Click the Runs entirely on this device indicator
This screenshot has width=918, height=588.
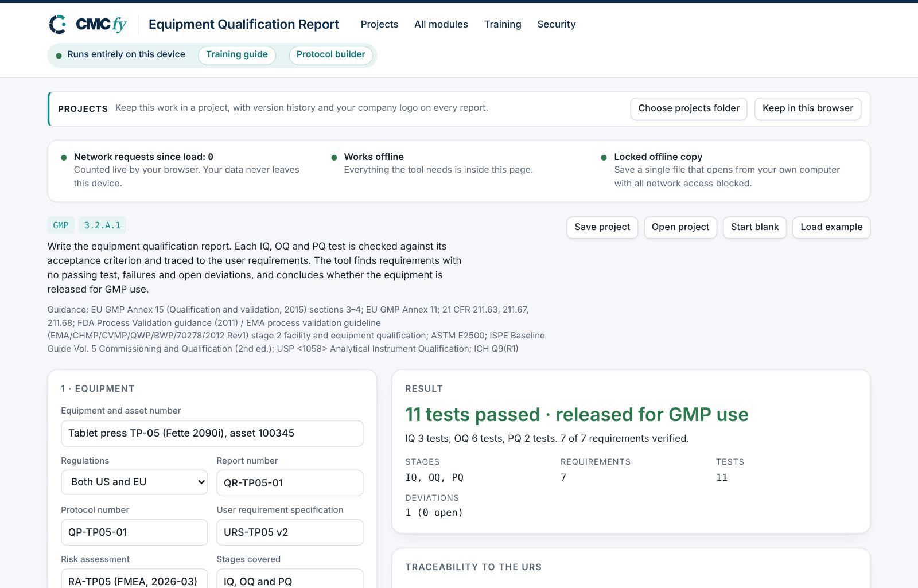[120, 54]
